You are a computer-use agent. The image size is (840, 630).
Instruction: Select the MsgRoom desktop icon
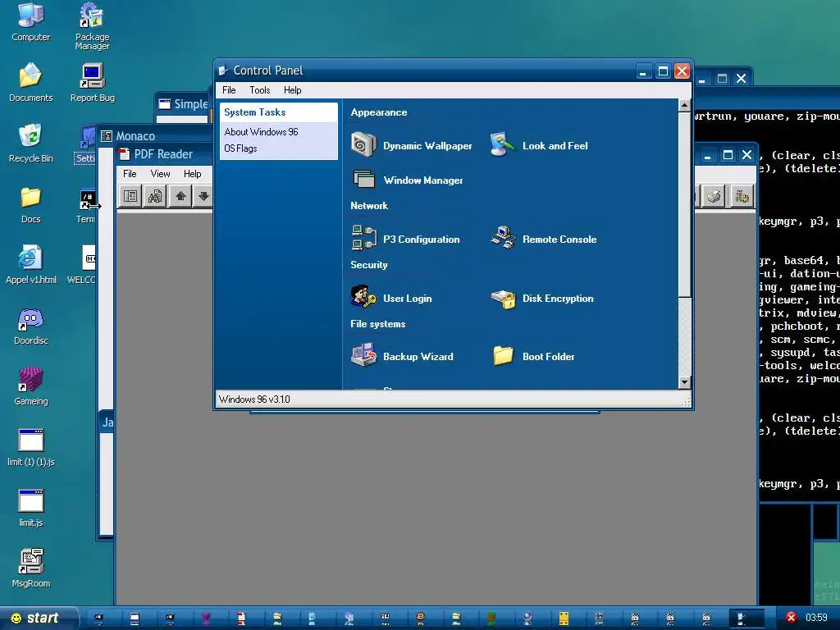[x=30, y=569]
